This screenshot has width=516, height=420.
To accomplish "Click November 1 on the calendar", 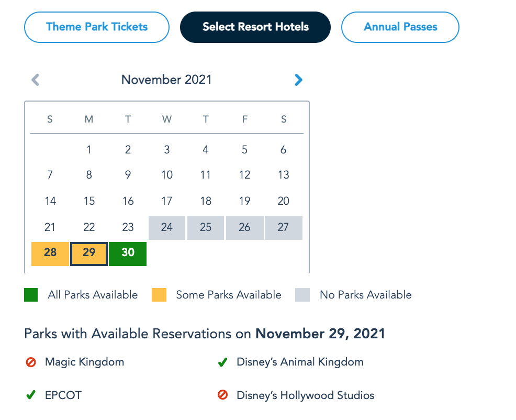I will tap(89, 150).
